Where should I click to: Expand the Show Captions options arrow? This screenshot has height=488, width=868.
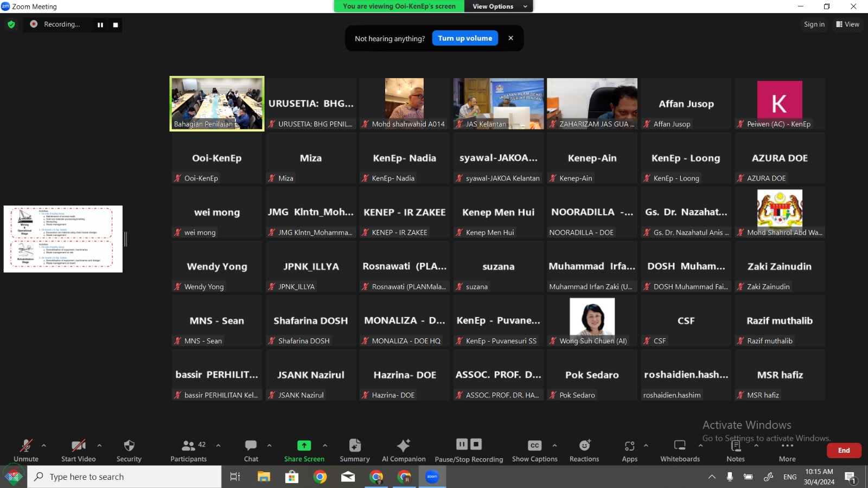554,445
